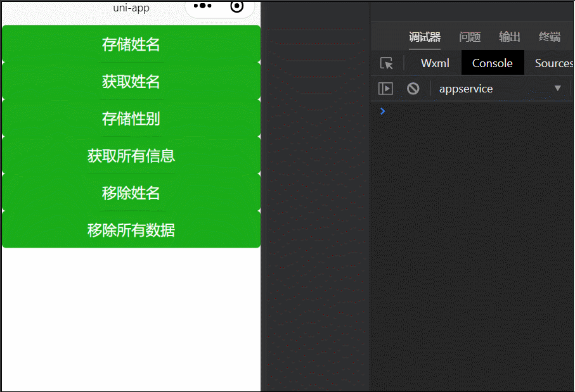
Task: Switch to the Wxml tab
Action: [434, 63]
